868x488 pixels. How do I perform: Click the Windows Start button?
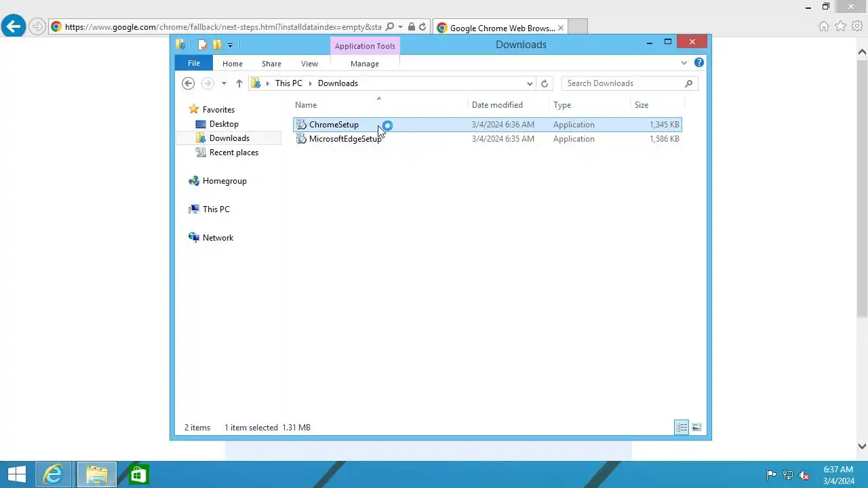17,474
